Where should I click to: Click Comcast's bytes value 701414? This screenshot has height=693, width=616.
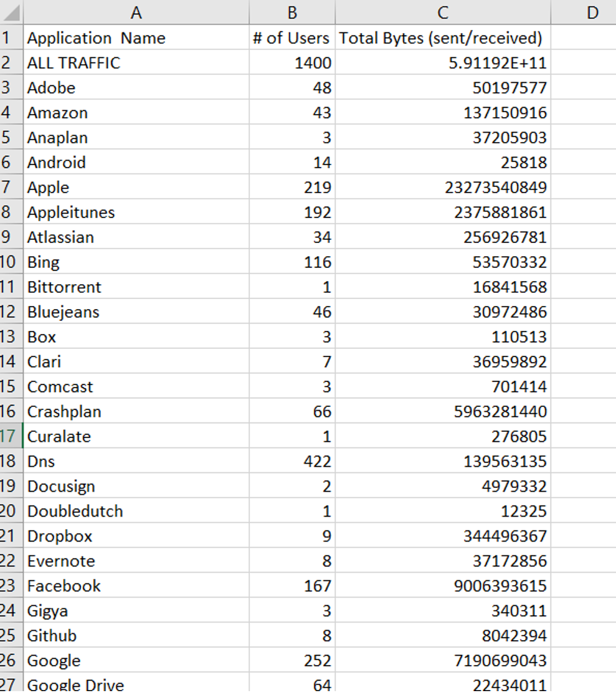(443, 386)
